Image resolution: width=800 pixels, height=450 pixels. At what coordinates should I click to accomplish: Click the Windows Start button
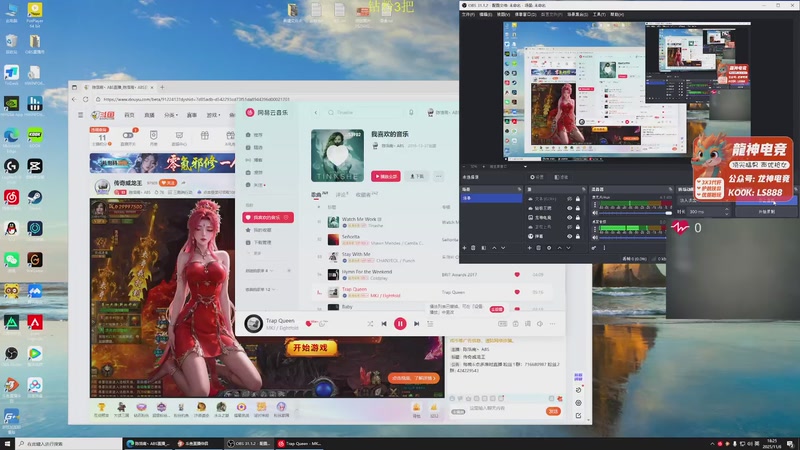pos(7,444)
